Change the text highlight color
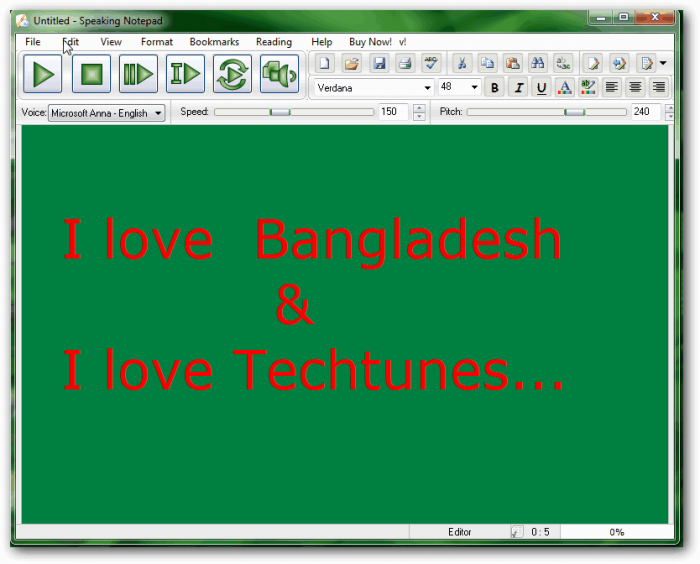 [588, 88]
